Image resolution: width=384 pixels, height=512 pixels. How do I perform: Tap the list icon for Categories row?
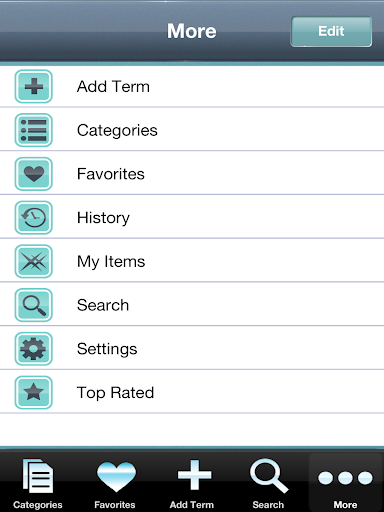[x=34, y=130]
